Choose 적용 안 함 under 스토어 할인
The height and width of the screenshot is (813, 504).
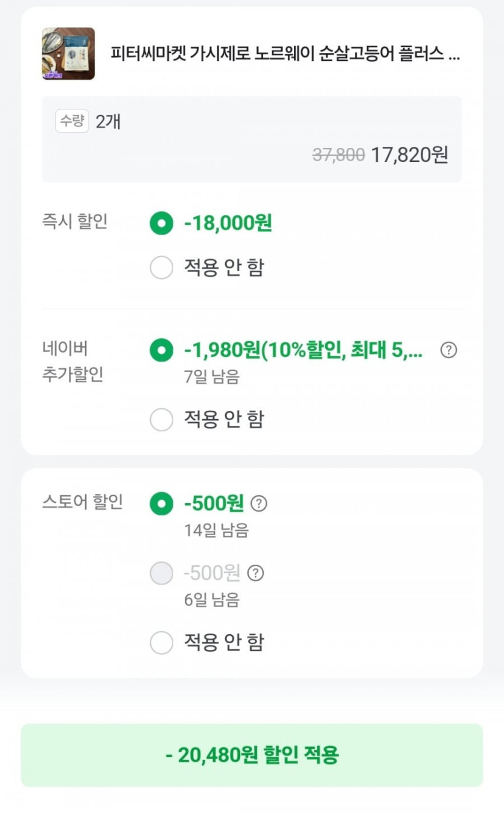tap(161, 643)
